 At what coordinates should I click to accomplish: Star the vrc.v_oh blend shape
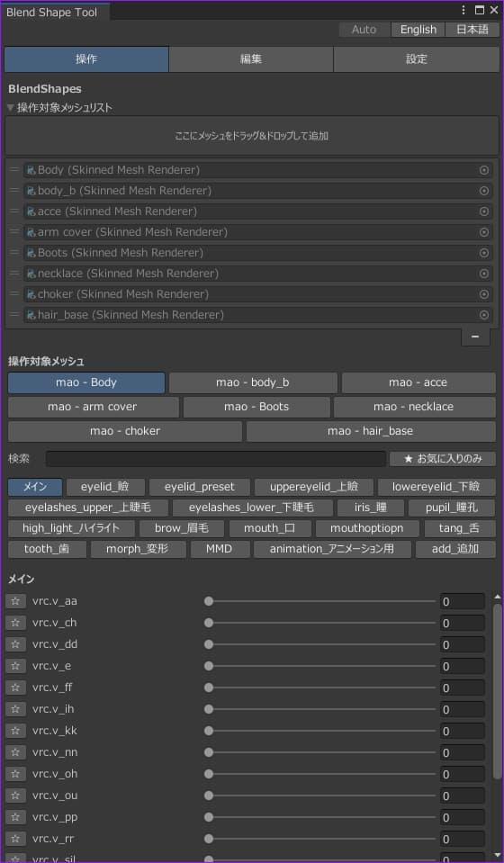click(15, 774)
